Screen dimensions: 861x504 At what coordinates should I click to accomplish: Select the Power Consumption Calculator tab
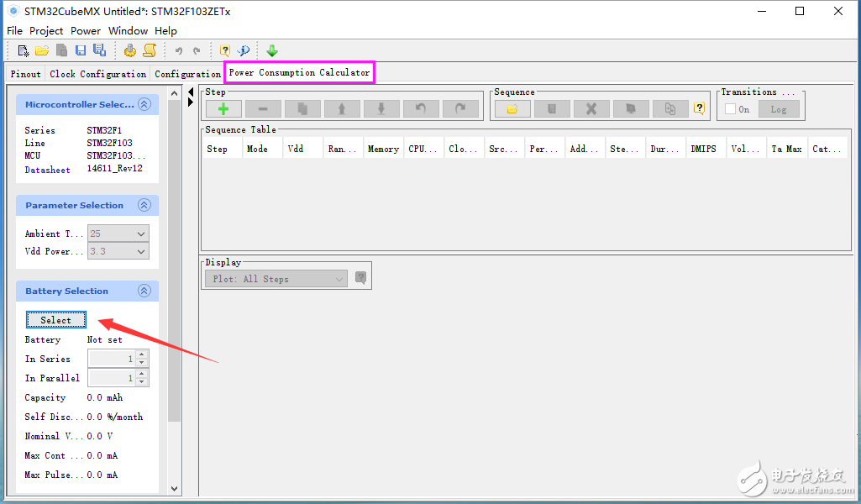(299, 72)
